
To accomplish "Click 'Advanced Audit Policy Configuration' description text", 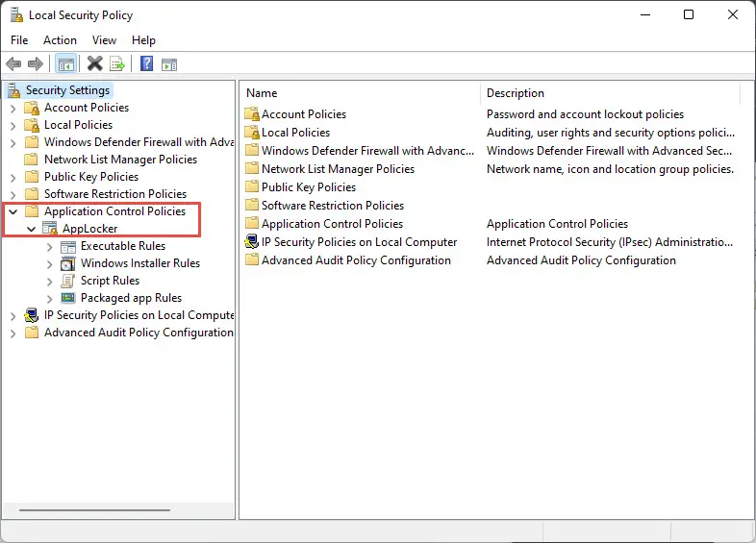I will pyautogui.click(x=581, y=260).
